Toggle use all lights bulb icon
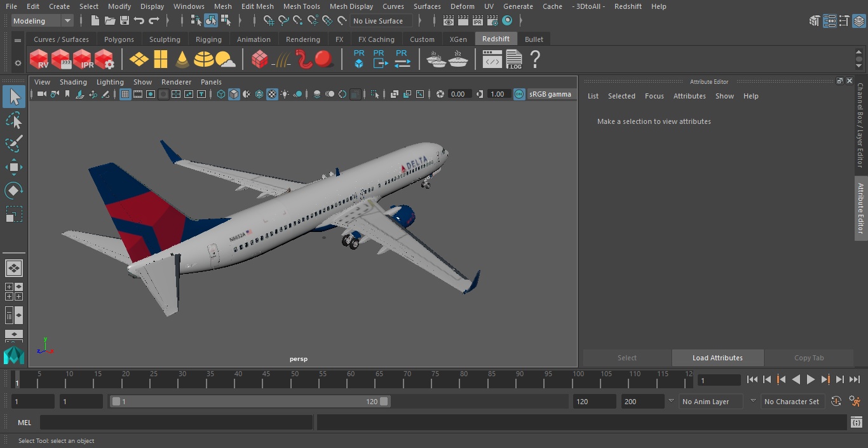 point(285,94)
